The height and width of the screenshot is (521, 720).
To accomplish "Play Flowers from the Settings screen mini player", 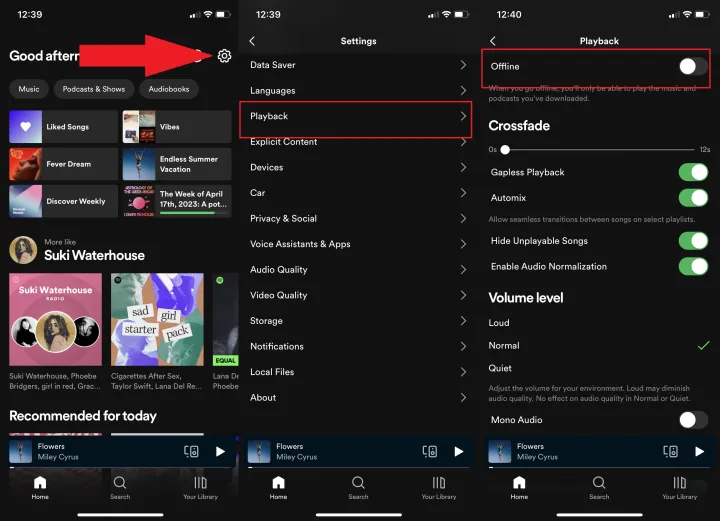I will tap(459, 452).
